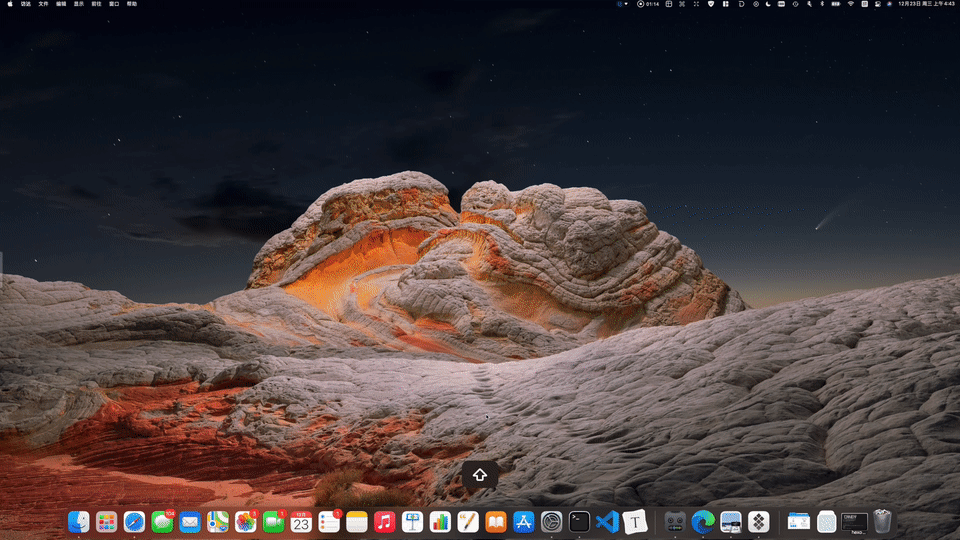The image size is (960, 540).
Task: Open System Preferences in dock
Action: (551, 521)
